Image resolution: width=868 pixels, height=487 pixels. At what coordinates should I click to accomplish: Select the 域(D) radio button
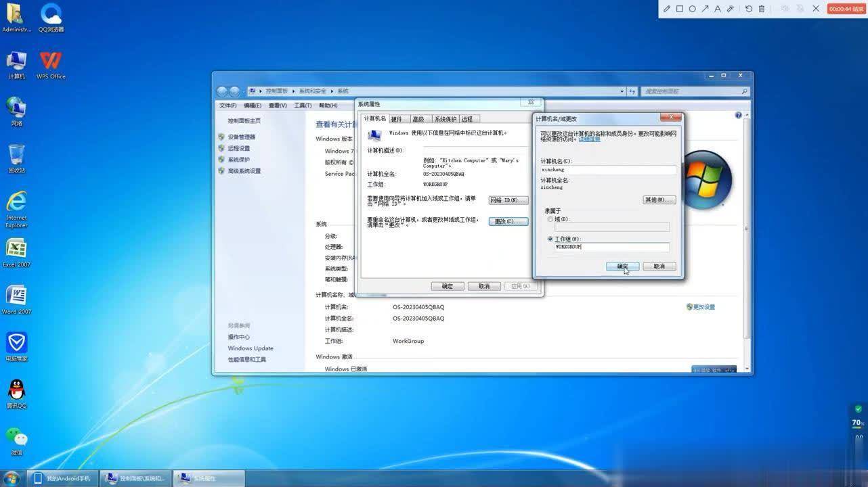[x=550, y=219]
